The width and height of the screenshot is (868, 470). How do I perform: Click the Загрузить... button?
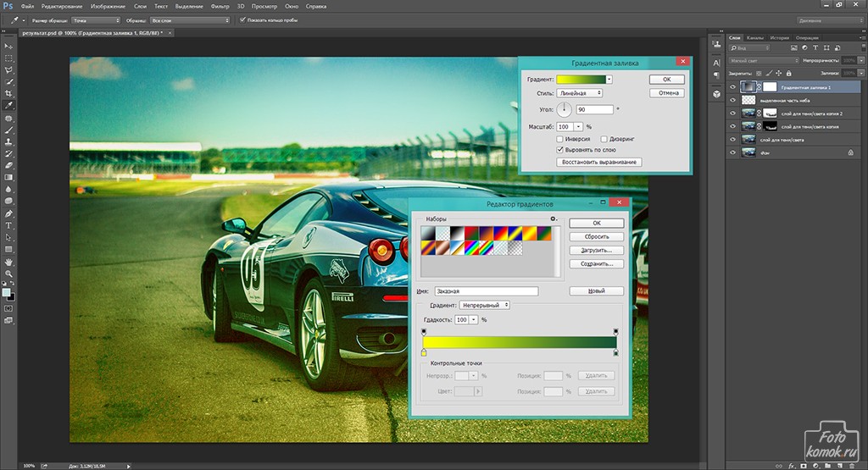[597, 251]
